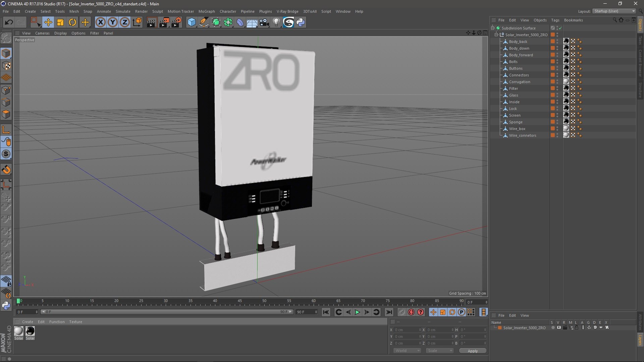Go to the end of animation
The image size is (644, 362).
(389, 312)
